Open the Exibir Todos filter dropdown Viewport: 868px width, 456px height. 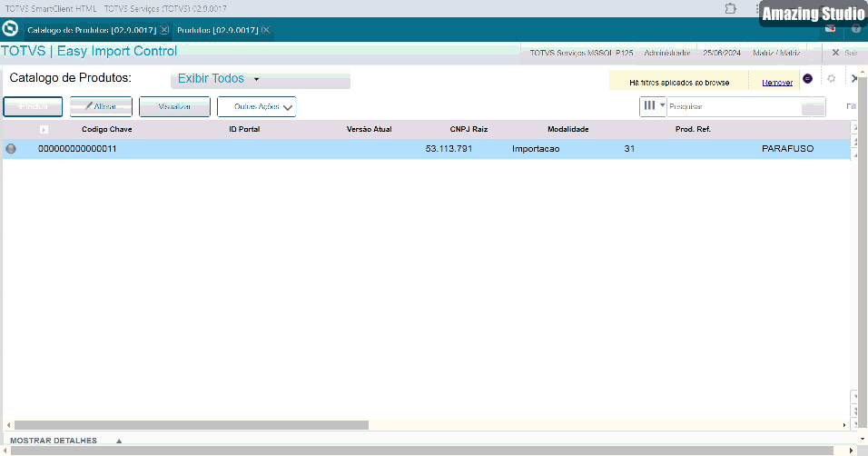point(261,79)
